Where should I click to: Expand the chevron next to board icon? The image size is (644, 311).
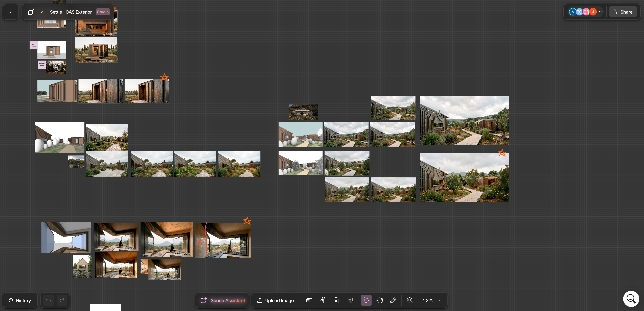pos(41,12)
